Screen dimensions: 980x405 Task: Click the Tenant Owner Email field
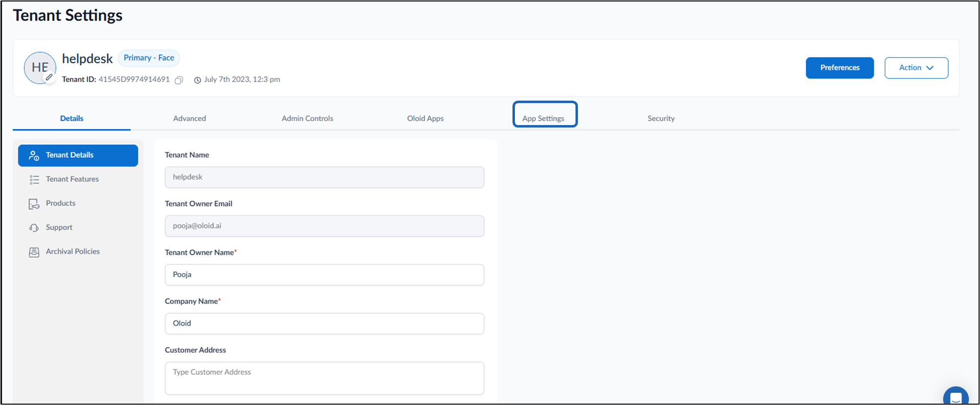point(324,226)
